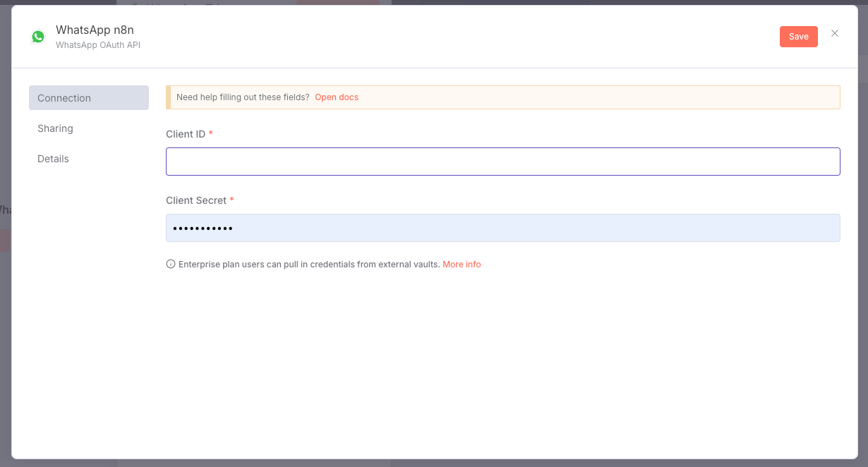This screenshot has height=467, width=868.
Task: Click the enterprise plan external vaults notice
Action: point(309,265)
